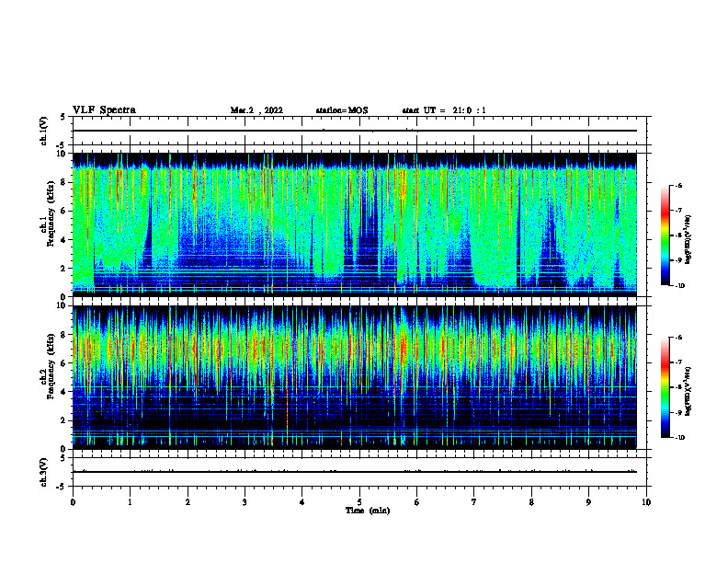Click the "8" kHz tick of ch.2 spectrogram
Image resolution: width=728 pixels, height=563 pixels.
click(x=63, y=335)
